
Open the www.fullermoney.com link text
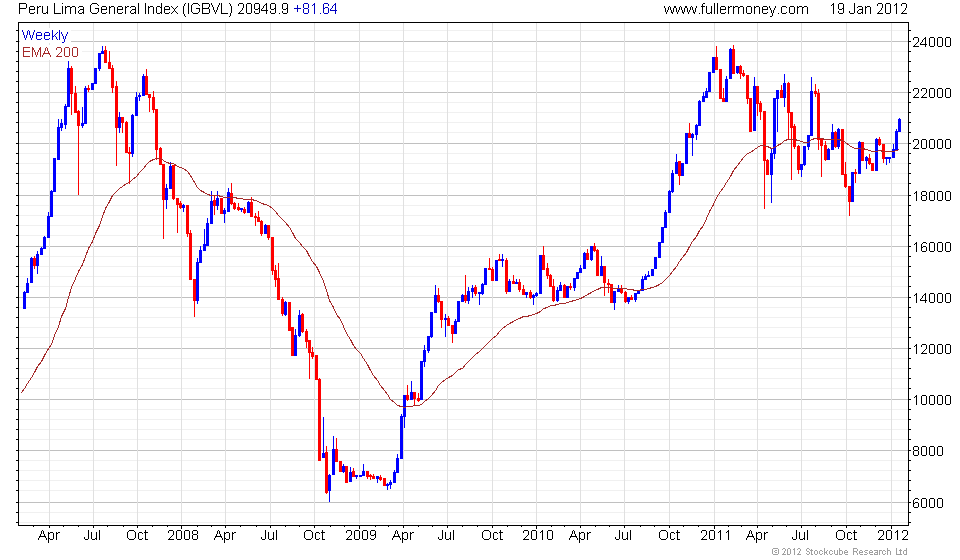click(736, 9)
